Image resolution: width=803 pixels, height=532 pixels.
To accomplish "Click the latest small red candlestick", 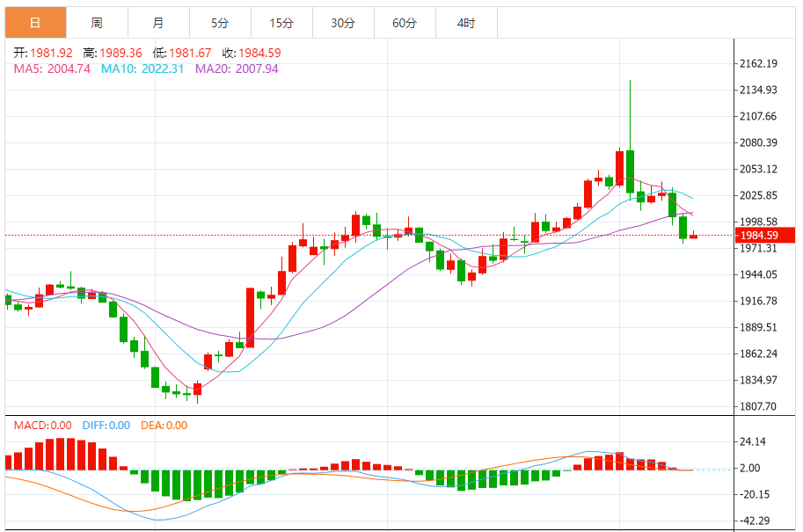I will [x=693, y=236].
